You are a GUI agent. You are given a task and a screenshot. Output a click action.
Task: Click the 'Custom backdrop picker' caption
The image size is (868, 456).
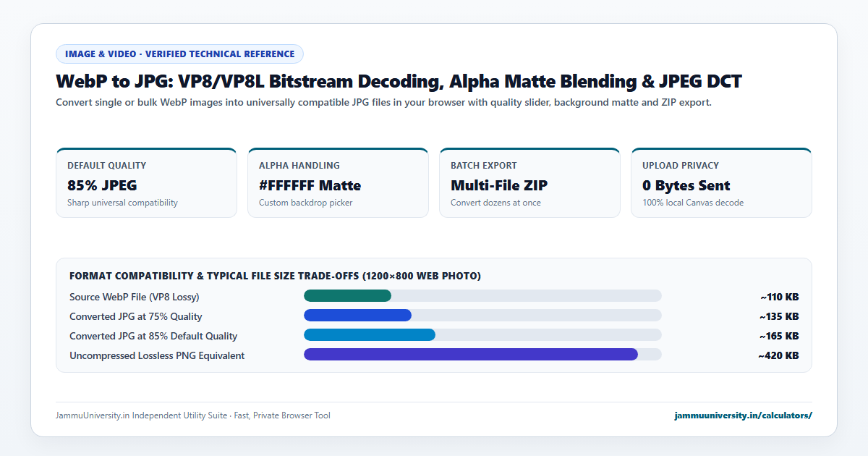coord(306,203)
